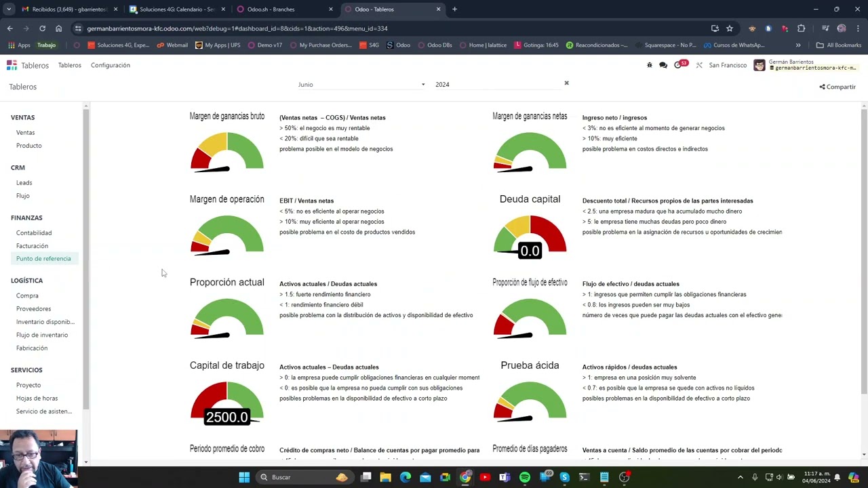Open Odoo DBs bookmark
The width and height of the screenshot is (868, 488).
(x=435, y=45)
